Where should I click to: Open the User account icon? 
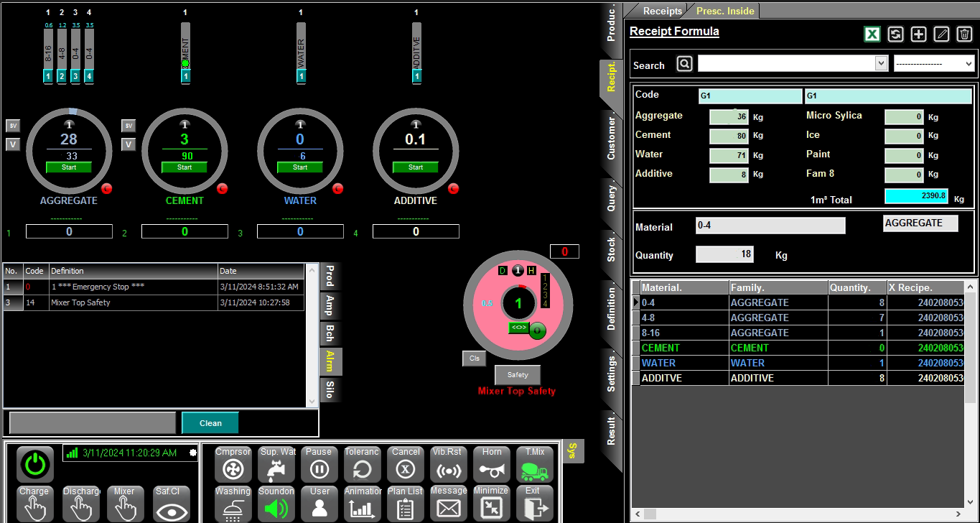tap(319, 504)
